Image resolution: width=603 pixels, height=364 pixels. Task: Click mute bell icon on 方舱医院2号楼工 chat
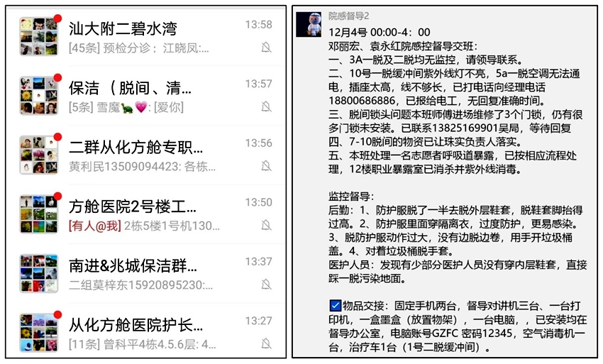(x=266, y=225)
